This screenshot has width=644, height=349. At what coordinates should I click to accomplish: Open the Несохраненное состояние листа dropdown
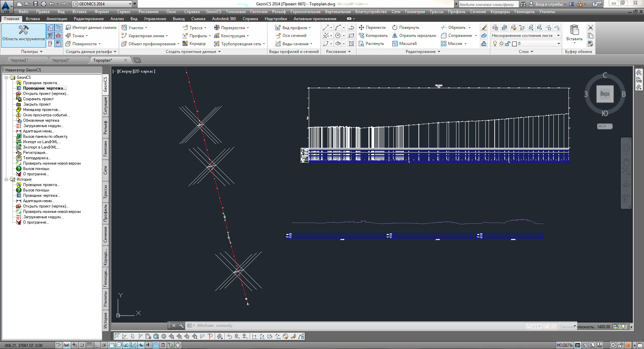click(x=558, y=36)
